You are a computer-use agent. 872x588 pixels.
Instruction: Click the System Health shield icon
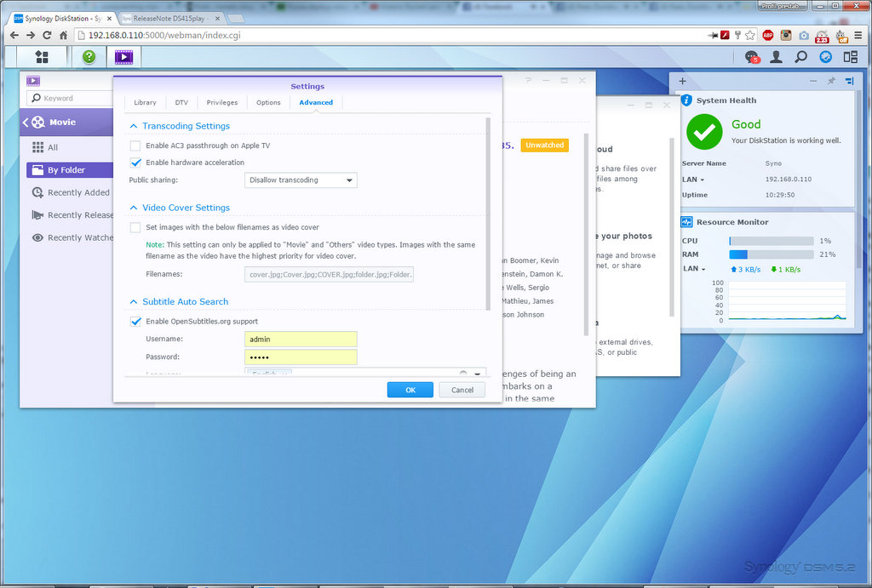[x=687, y=100]
